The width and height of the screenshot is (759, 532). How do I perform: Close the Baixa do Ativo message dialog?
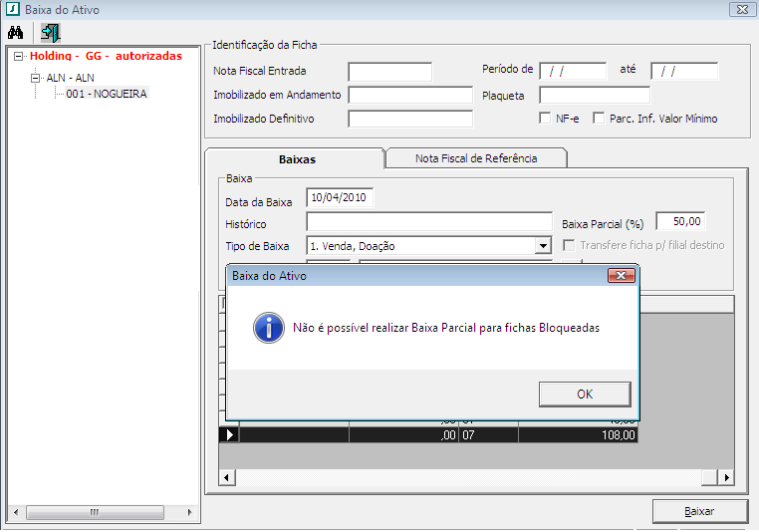pos(621,275)
